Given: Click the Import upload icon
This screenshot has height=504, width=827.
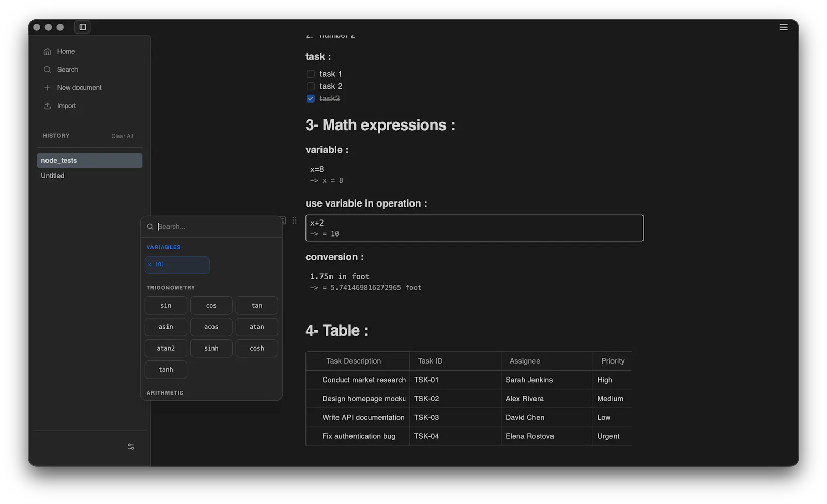Looking at the screenshot, I should coord(48,106).
